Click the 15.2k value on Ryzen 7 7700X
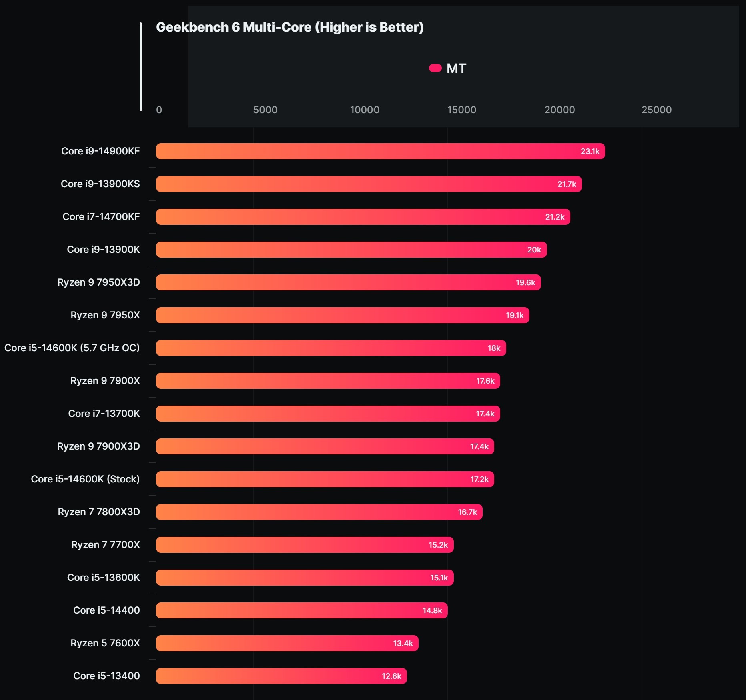 click(x=438, y=545)
